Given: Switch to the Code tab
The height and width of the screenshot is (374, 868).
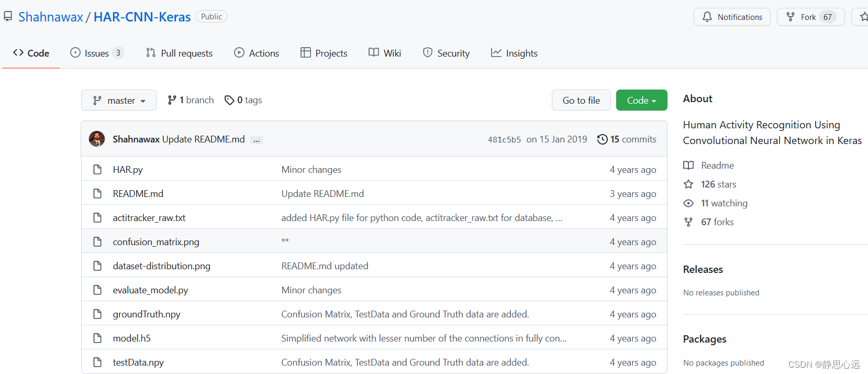Looking at the screenshot, I should coord(31,53).
